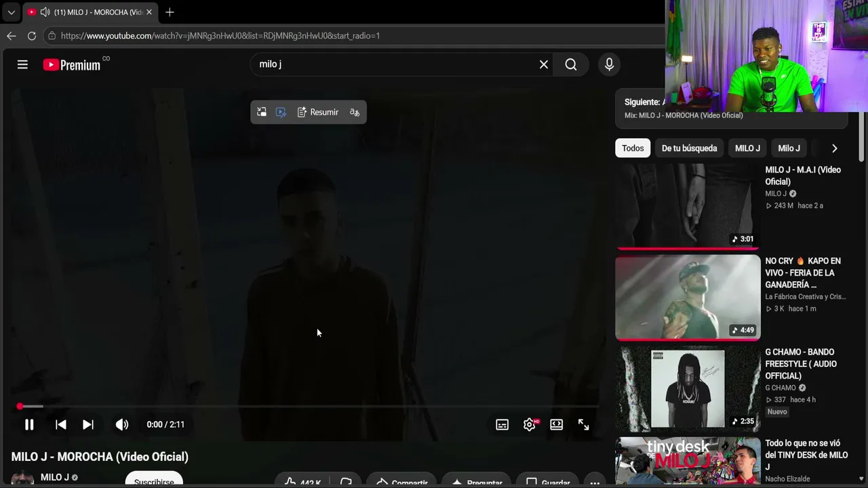Open G CHAMO BANDO FREESTYLE thumbnail
Image resolution: width=868 pixels, height=488 pixels.
pos(688,388)
